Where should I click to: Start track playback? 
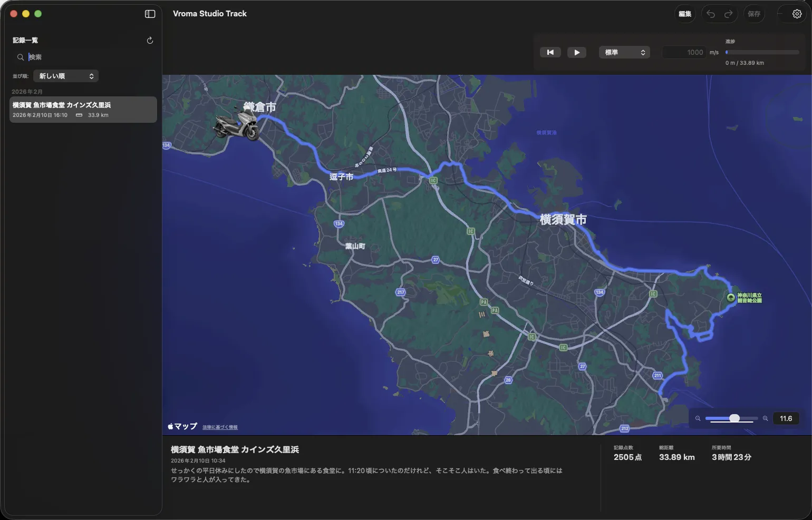pyautogui.click(x=577, y=52)
